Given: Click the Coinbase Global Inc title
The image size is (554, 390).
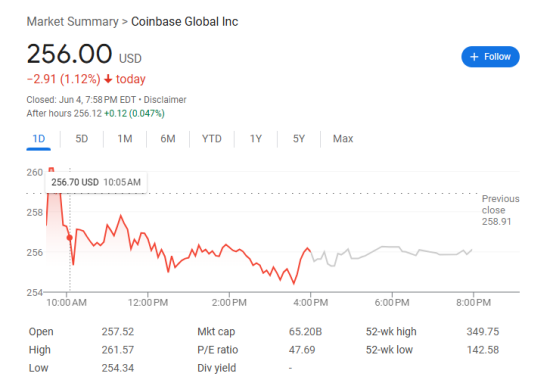Looking at the screenshot, I should point(185,22).
